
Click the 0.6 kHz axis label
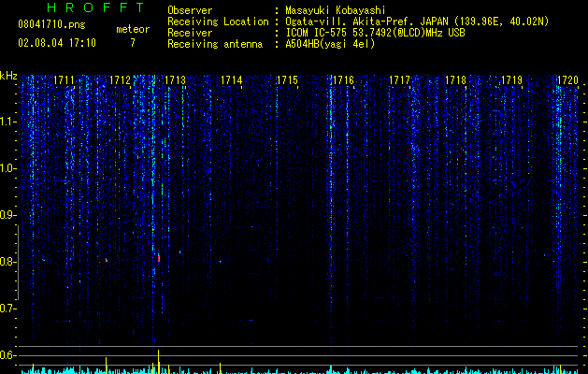[7, 355]
